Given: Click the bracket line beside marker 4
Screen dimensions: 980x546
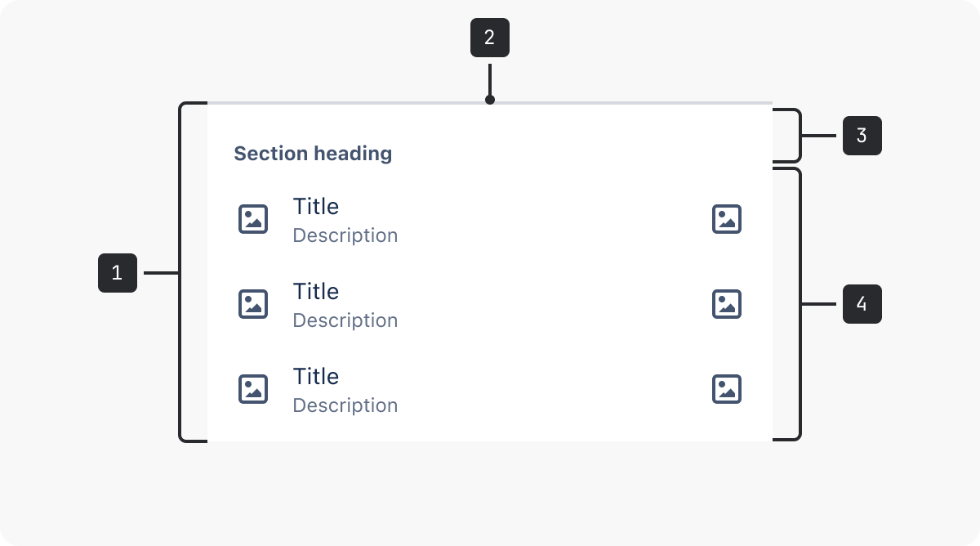Looking at the screenshot, I should click(x=800, y=304).
